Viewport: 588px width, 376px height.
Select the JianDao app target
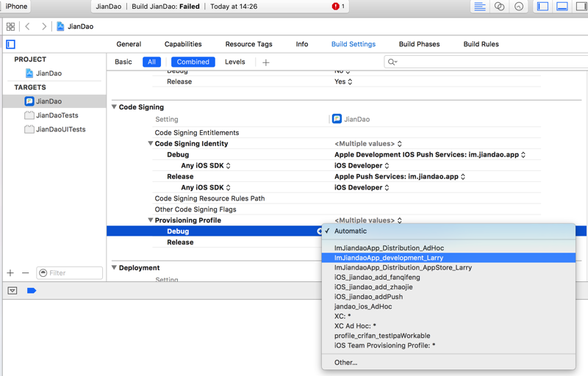[x=54, y=101]
